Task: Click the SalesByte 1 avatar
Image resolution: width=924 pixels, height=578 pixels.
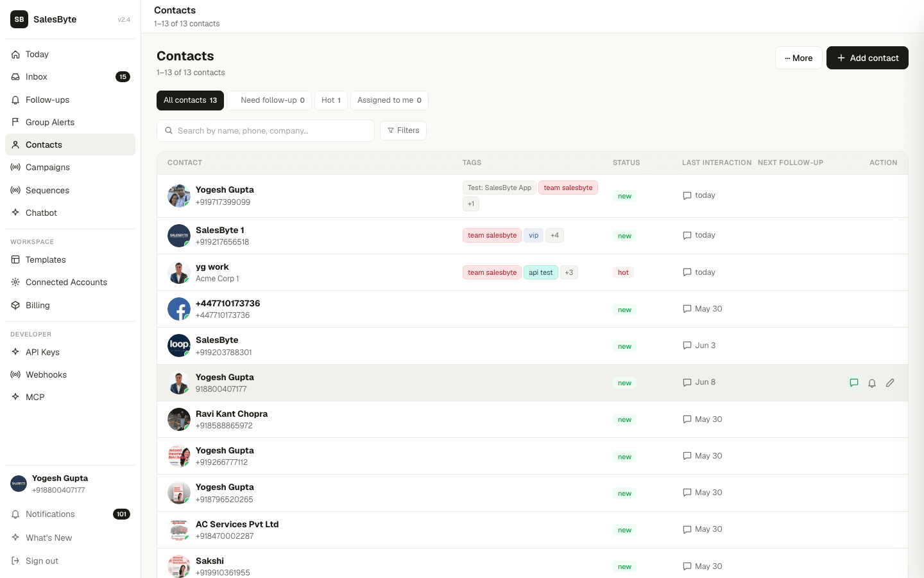Action: coord(179,236)
